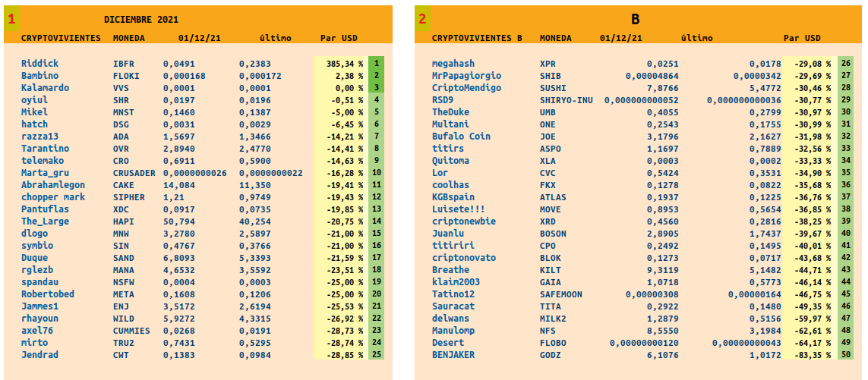868x380 pixels.
Task: Click the SAFEMOON coin label
Action: [x=561, y=294]
